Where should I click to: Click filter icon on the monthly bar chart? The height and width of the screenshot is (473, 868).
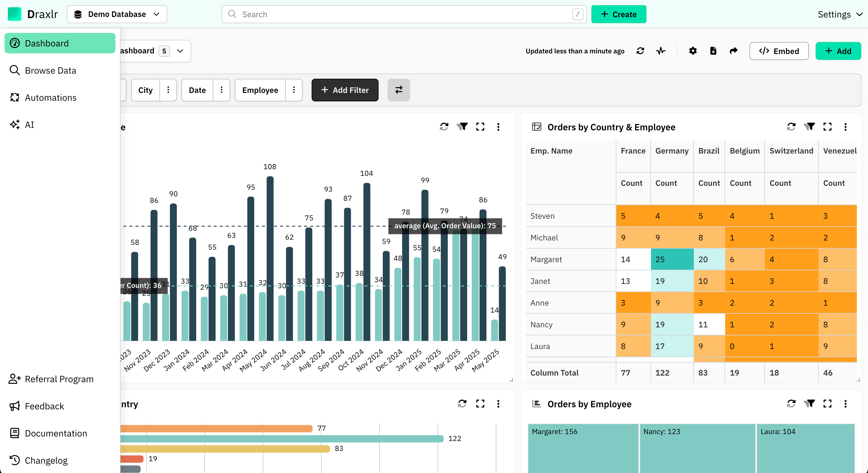click(x=462, y=127)
